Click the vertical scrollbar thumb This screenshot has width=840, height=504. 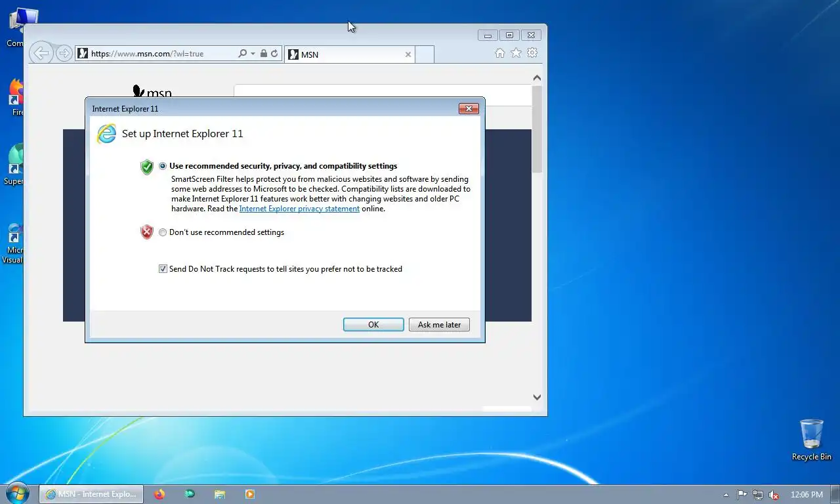tap(537, 129)
